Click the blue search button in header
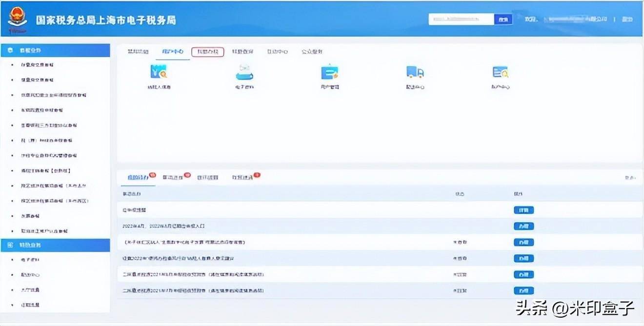Viewport: 644px width, 326px height. tap(503, 20)
